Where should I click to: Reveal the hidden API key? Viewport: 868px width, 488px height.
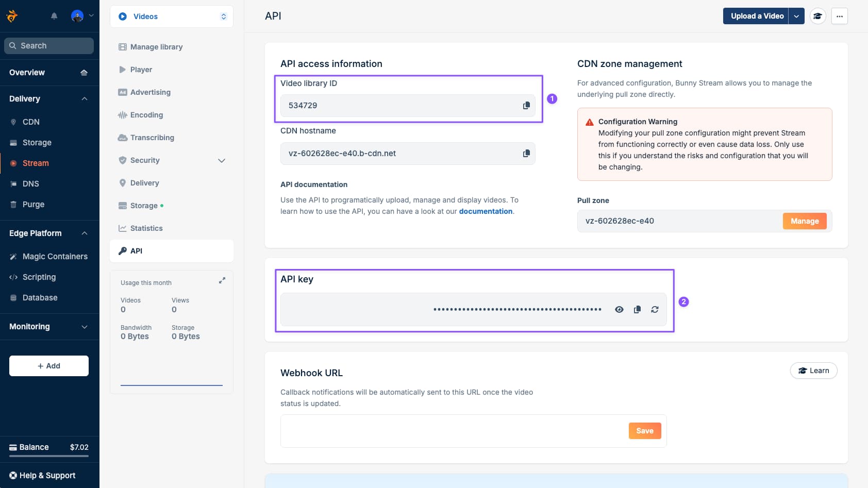tap(619, 309)
